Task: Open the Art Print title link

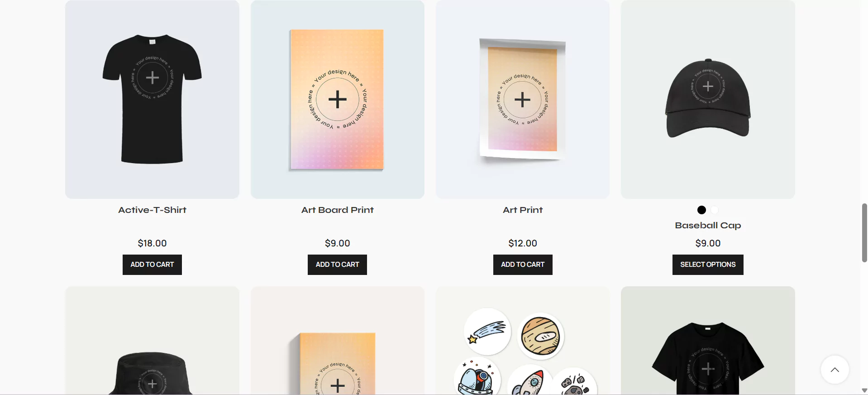Action: coord(523,210)
